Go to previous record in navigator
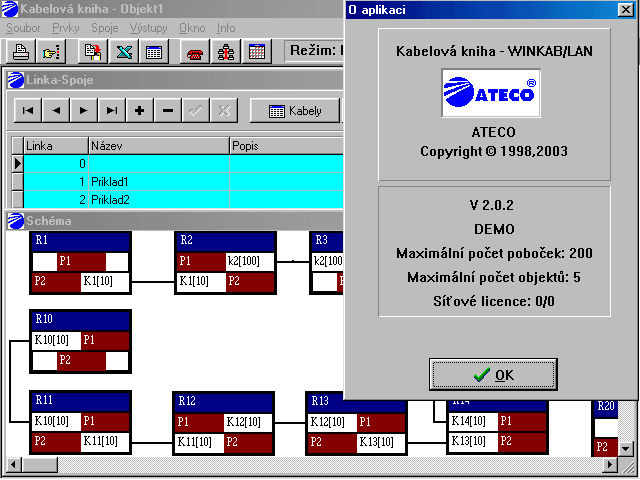640x480 pixels. [x=56, y=110]
